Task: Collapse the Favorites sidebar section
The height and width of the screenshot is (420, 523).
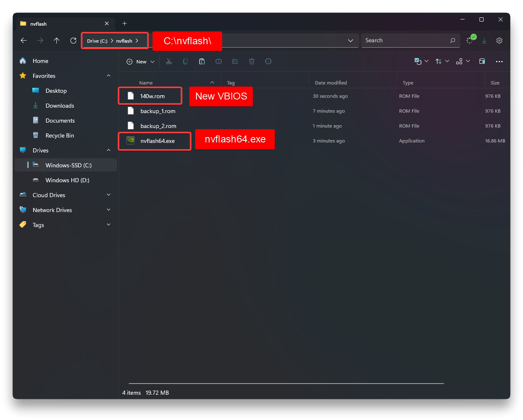Action: point(109,76)
